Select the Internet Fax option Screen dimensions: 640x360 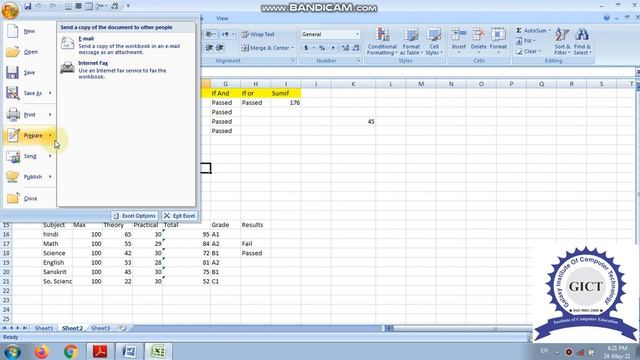[127, 69]
